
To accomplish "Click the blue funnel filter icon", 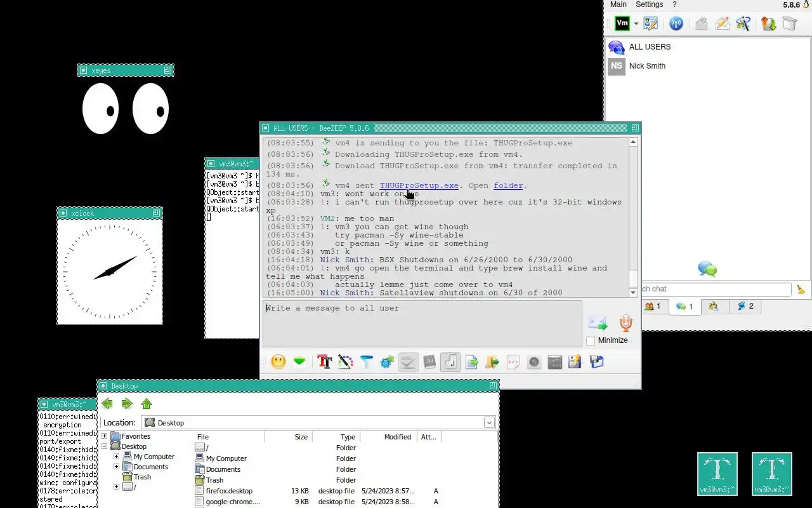I will tap(367, 362).
